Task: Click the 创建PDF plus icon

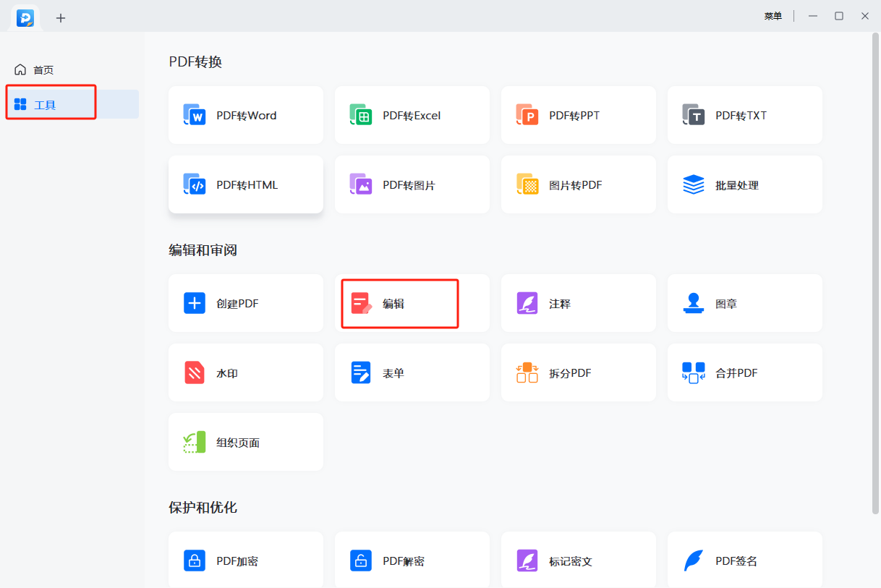Action: click(195, 303)
